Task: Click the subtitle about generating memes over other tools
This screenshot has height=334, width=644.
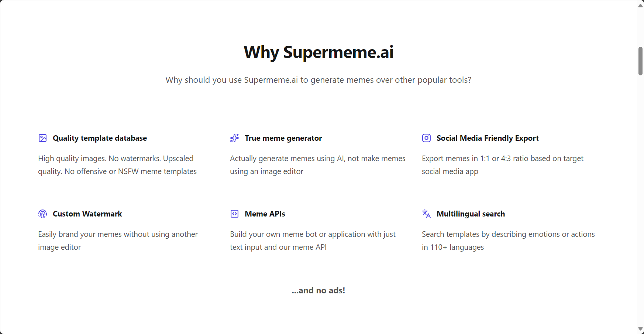Action: [x=318, y=80]
